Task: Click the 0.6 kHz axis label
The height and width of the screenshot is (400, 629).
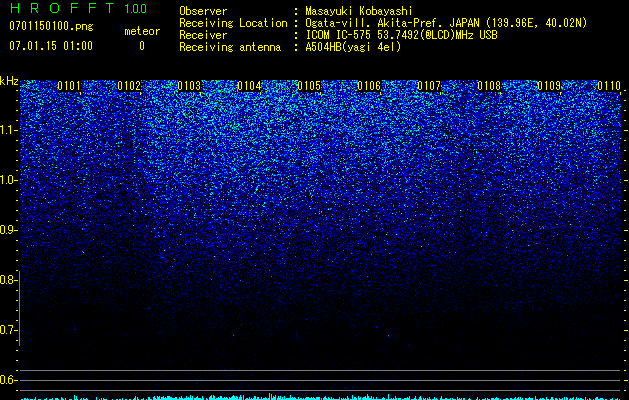Action: point(9,380)
